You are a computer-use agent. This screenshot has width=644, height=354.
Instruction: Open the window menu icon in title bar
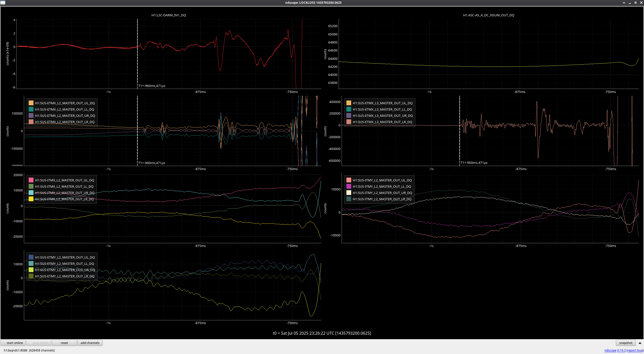(3, 3)
